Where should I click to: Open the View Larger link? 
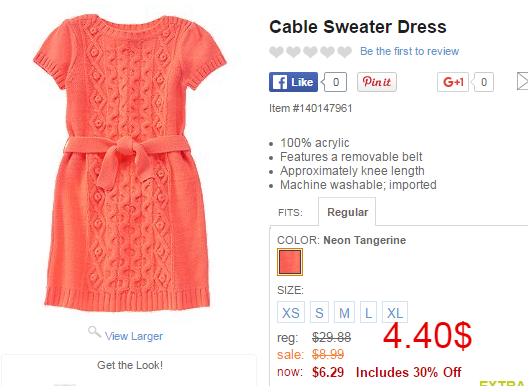coord(134,336)
